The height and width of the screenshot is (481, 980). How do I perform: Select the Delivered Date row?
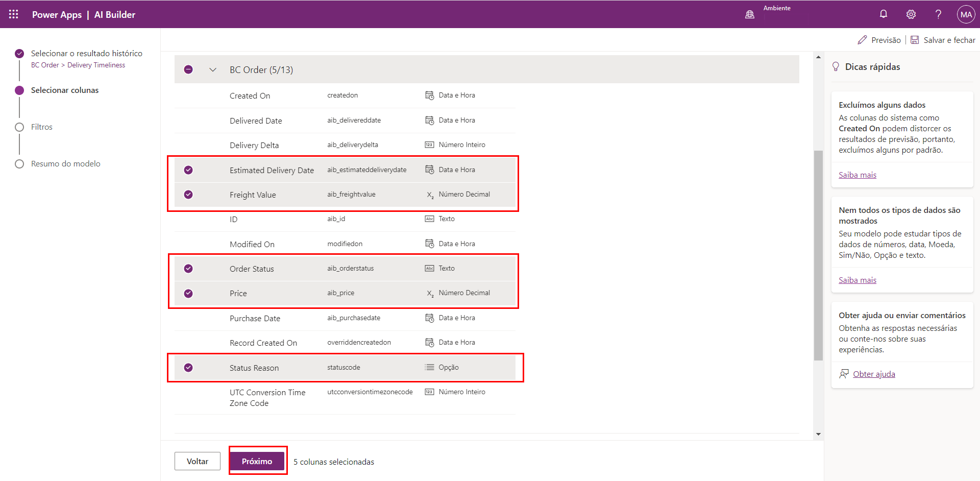tap(345, 121)
